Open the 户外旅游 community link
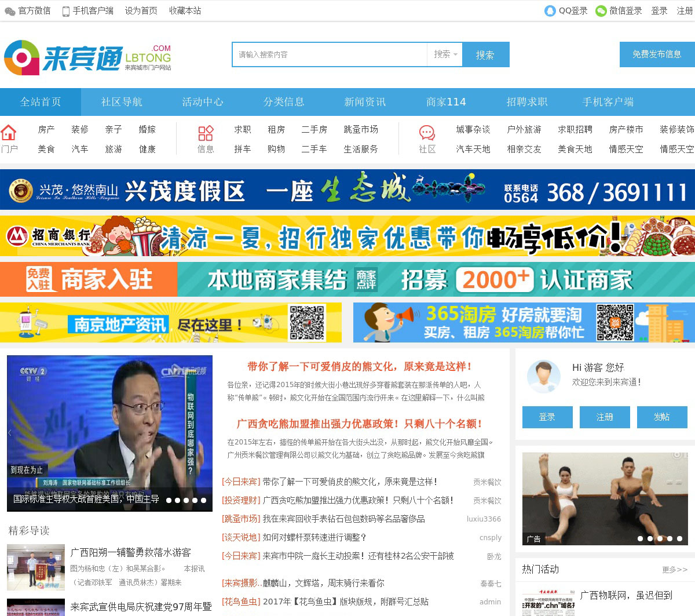The width and height of the screenshot is (695, 616). 524,129
